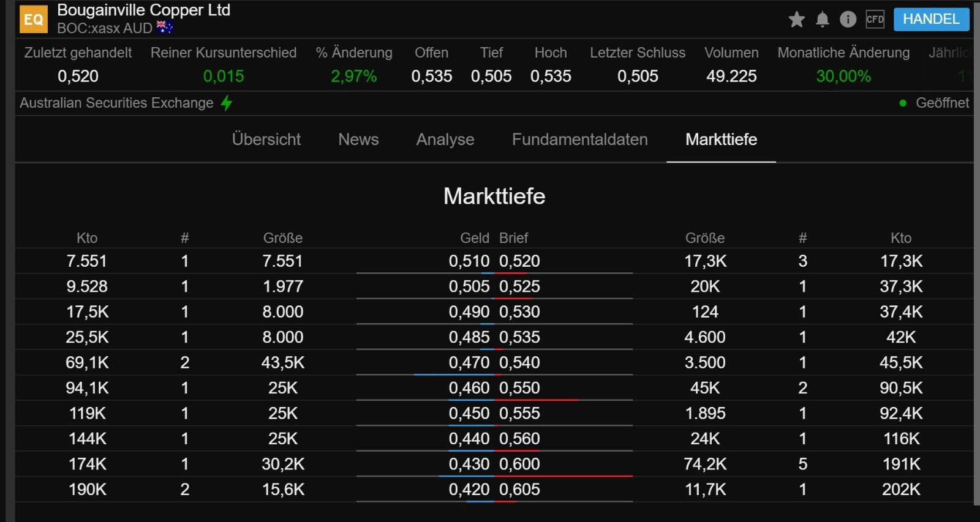Add Bougainville Copper to favorites with star

[x=796, y=20]
